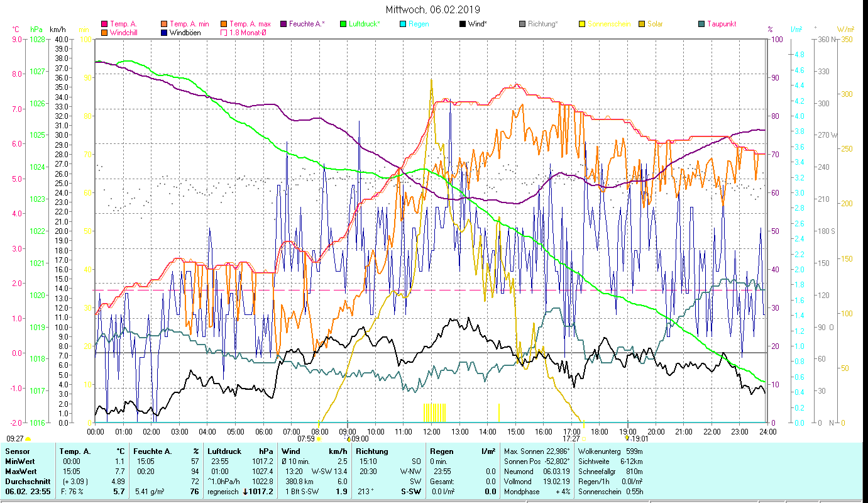Click the wind distance 380.8 km
This screenshot has height=503, width=868.
point(299,481)
